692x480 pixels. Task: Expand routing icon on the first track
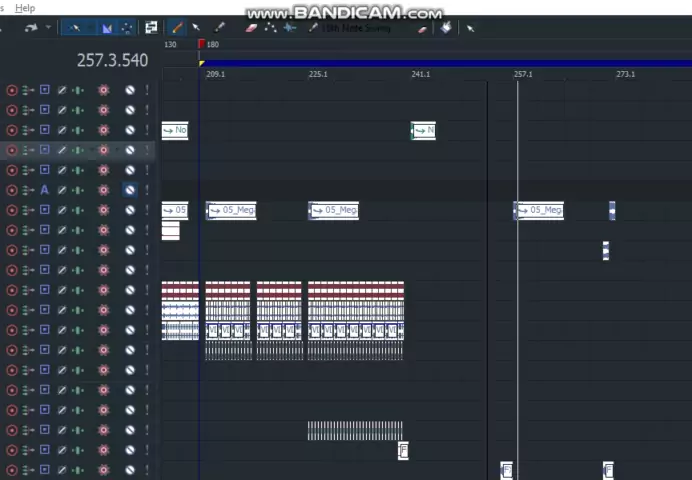click(x=27, y=90)
